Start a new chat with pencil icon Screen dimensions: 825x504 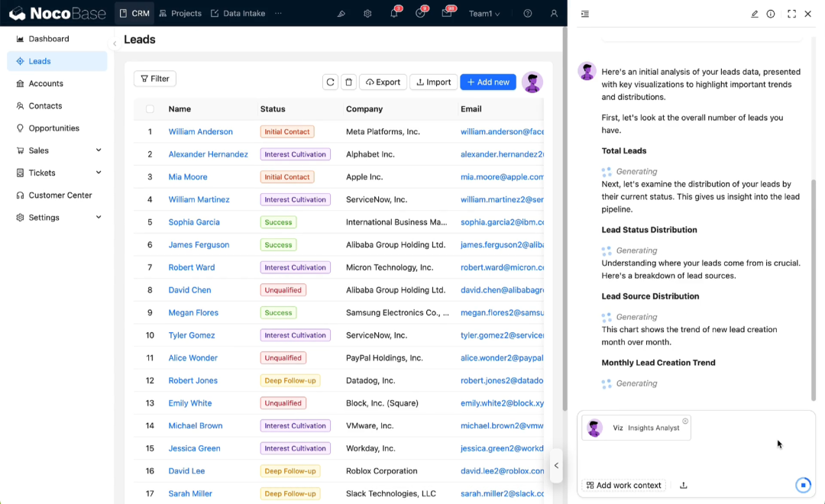[755, 14]
